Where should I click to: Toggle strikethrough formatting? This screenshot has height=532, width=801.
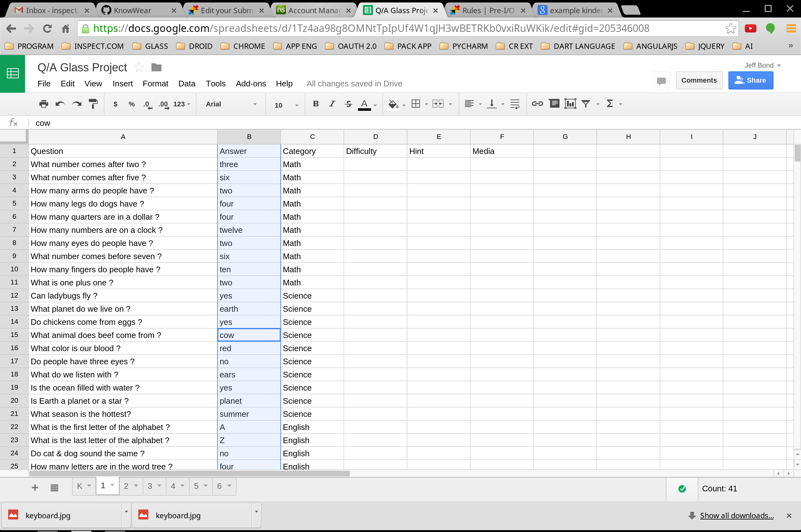pos(349,104)
